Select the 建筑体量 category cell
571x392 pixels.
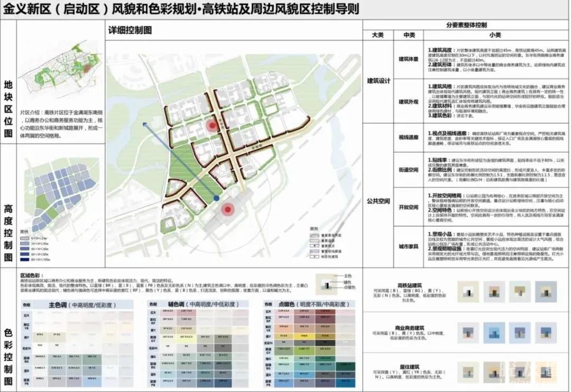408,59
